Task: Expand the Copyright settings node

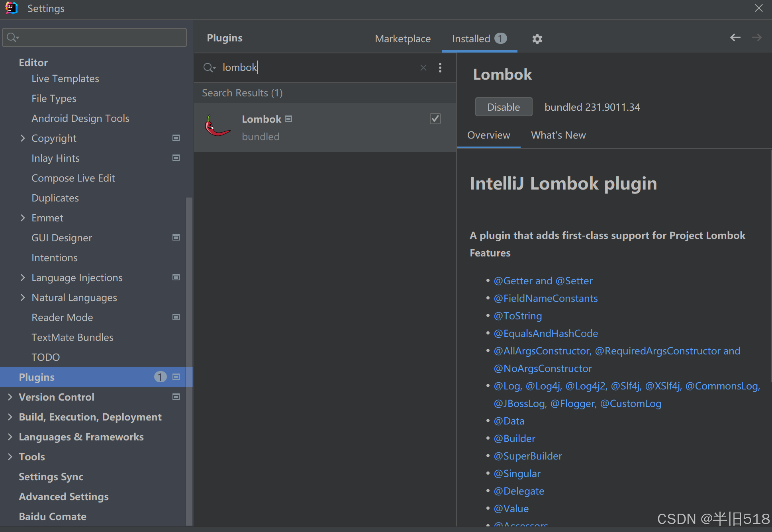Action: [x=23, y=138]
